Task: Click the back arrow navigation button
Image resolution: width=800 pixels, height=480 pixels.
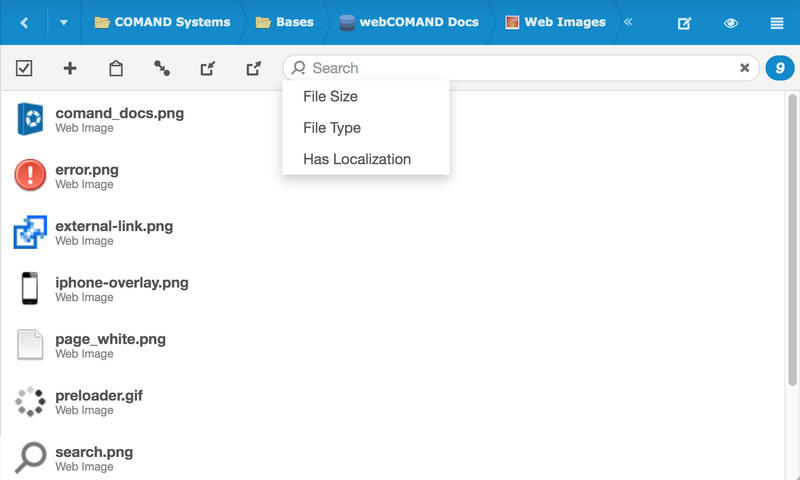Action: click(23, 22)
